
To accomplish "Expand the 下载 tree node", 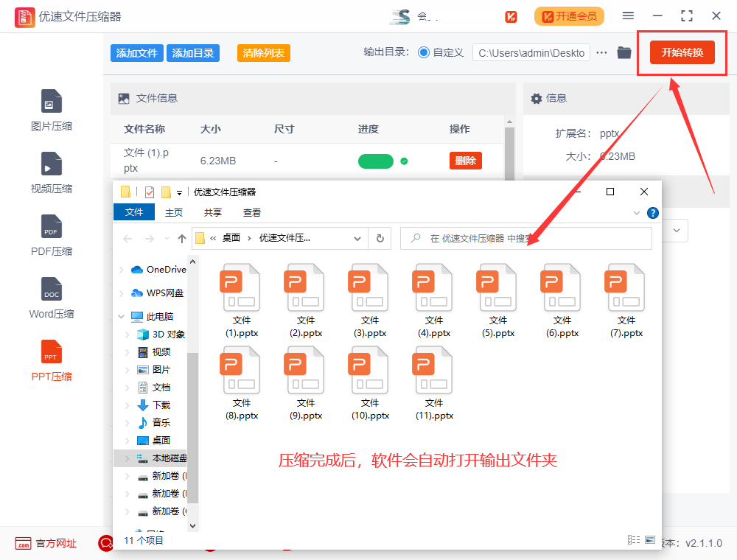I will point(127,405).
